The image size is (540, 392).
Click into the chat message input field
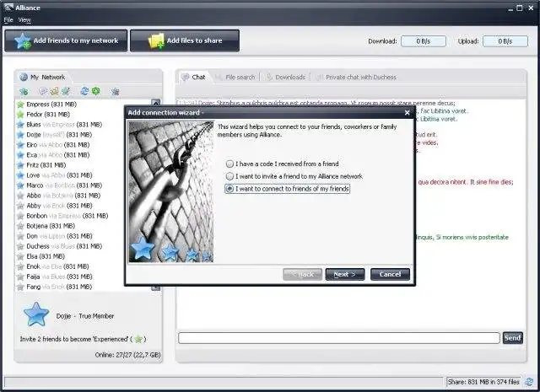[x=339, y=338]
